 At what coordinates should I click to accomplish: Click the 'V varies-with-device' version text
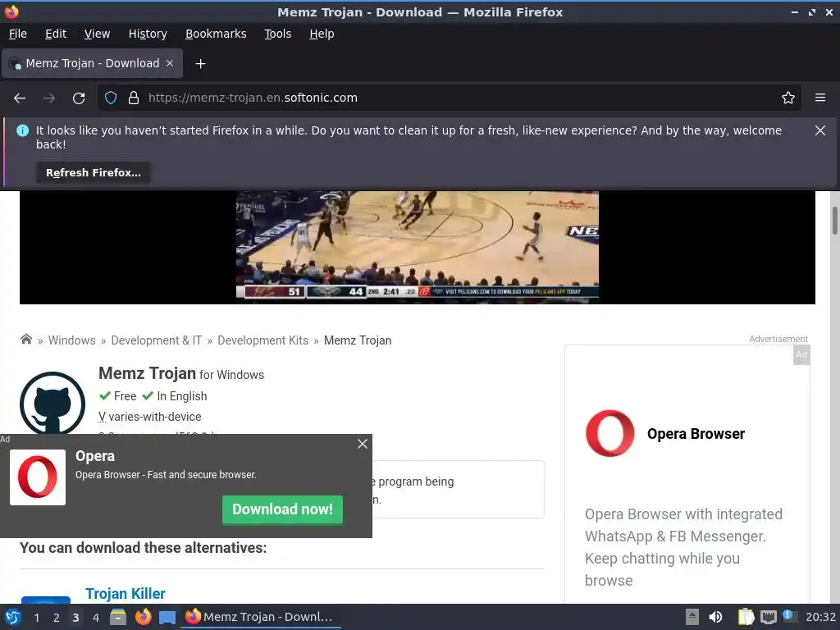coord(150,417)
